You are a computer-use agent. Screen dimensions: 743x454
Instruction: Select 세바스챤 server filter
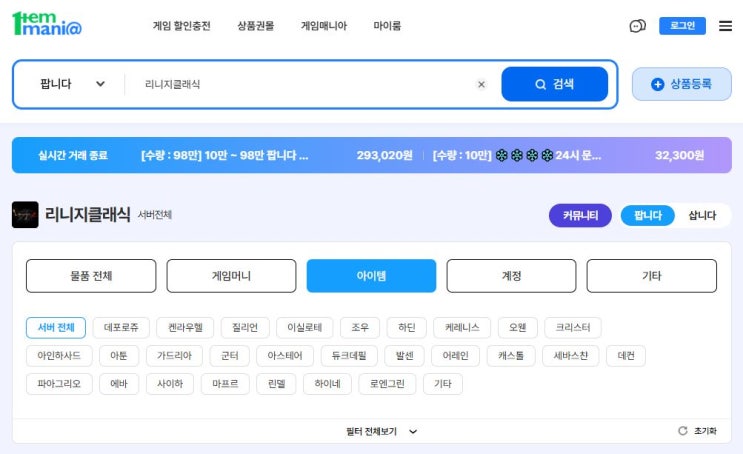coord(571,356)
